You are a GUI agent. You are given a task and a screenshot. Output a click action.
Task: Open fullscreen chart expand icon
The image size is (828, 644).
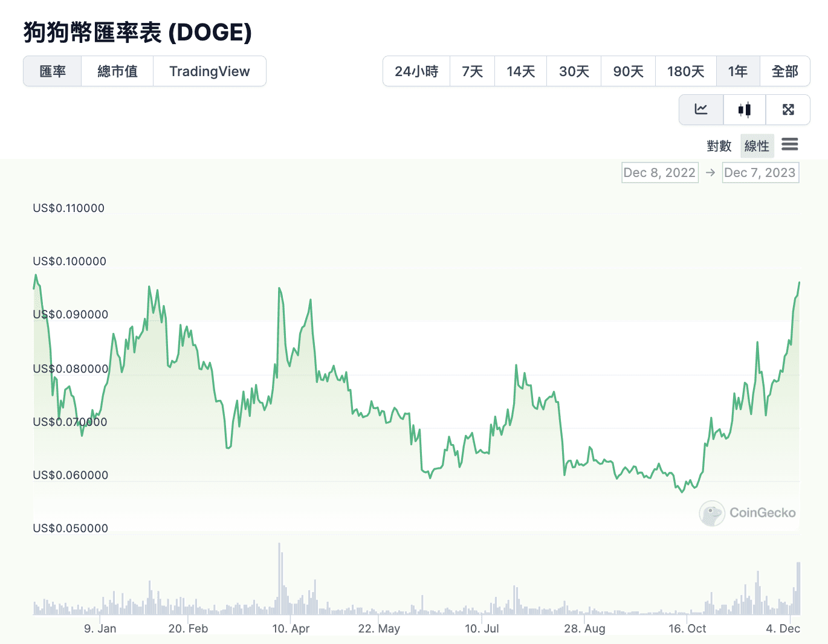pos(788,109)
